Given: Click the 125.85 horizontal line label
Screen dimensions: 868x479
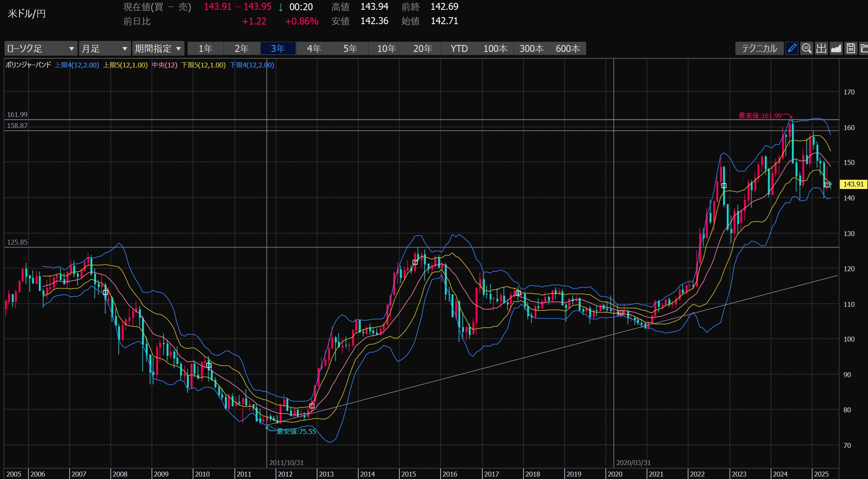Looking at the screenshot, I should click(17, 242).
